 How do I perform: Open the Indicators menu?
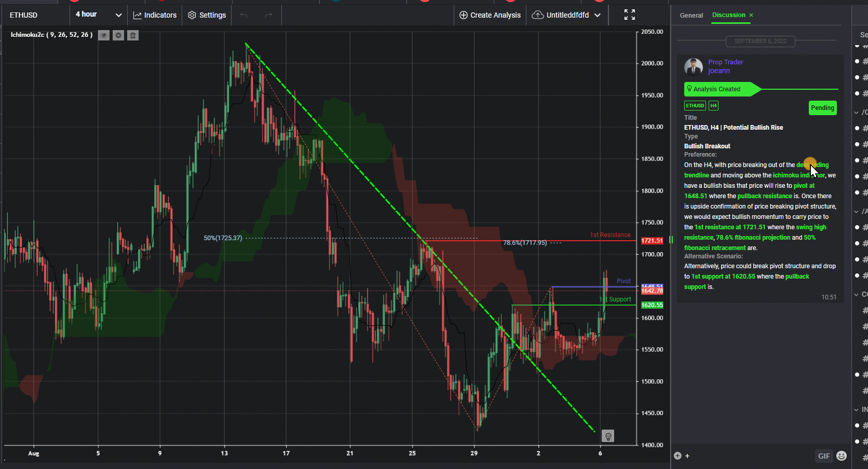click(155, 15)
